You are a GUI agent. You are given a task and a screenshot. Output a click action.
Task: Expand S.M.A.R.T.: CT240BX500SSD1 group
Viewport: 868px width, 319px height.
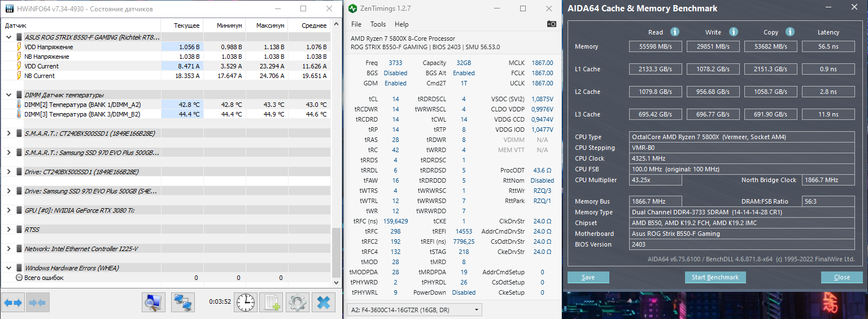tap(8, 133)
